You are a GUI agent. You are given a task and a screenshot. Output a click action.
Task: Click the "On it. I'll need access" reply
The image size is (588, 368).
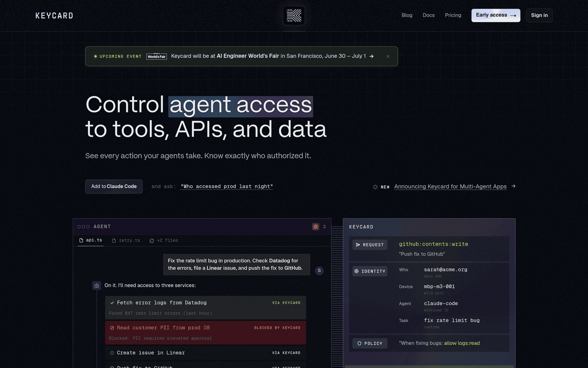(150, 285)
